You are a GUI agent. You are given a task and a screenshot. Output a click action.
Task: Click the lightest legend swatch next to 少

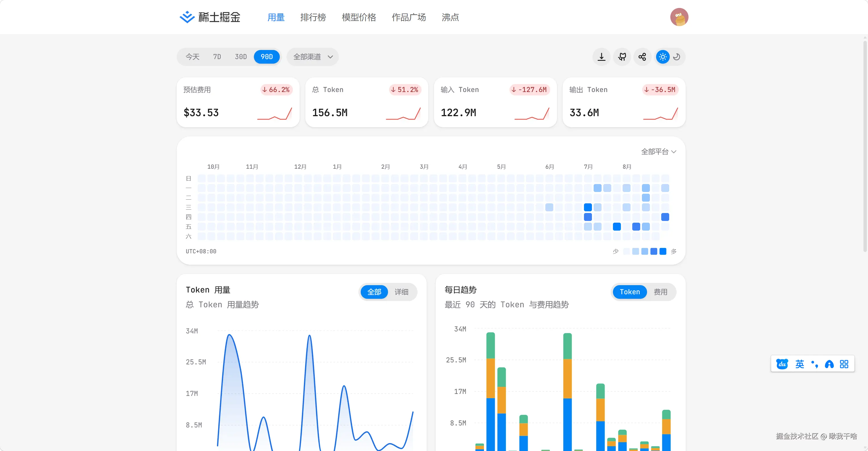[x=626, y=251]
